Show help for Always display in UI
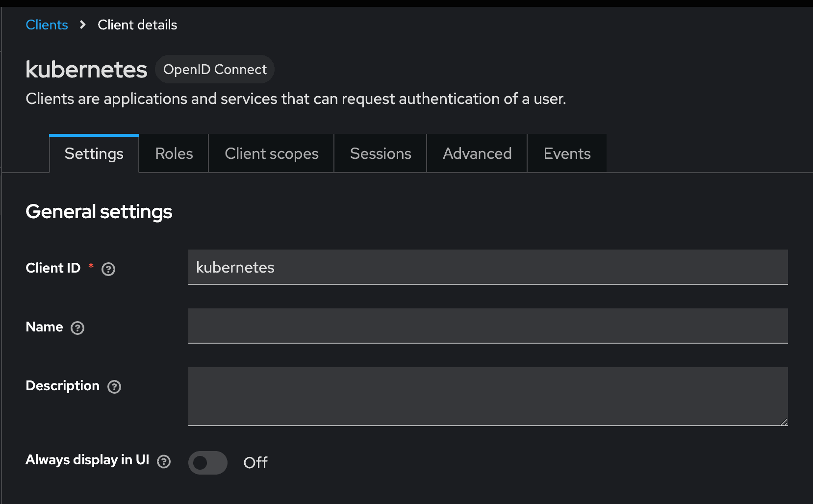The height and width of the screenshot is (504, 813). (164, 461)
